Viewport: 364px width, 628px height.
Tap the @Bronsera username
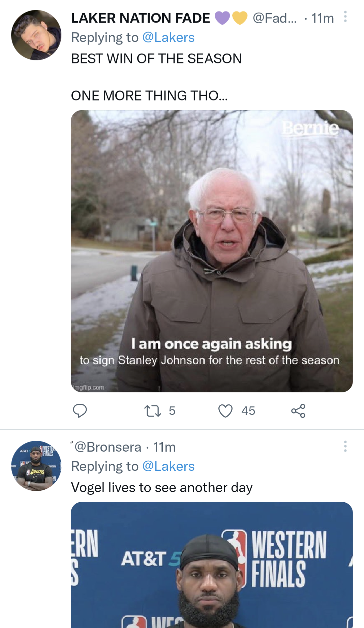pos(108,447)
